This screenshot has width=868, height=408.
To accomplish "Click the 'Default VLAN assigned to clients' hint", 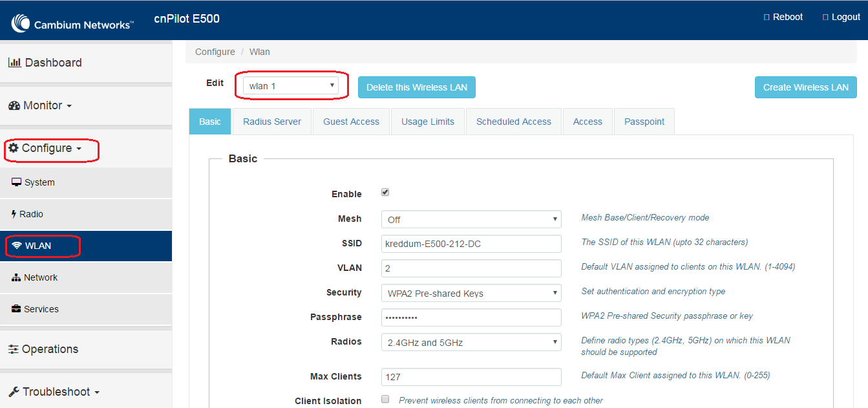I will click(x=688, y=267).
